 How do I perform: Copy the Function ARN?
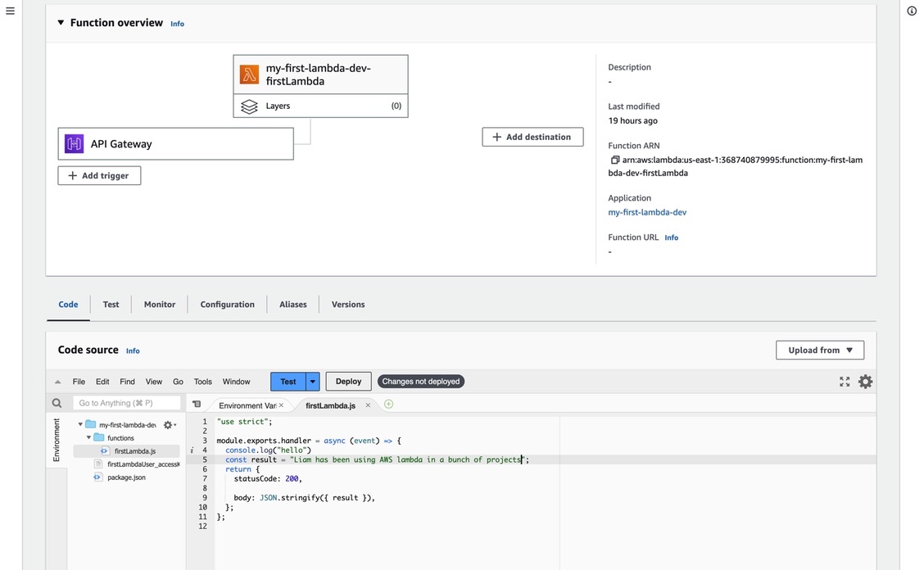click(614, 160)
